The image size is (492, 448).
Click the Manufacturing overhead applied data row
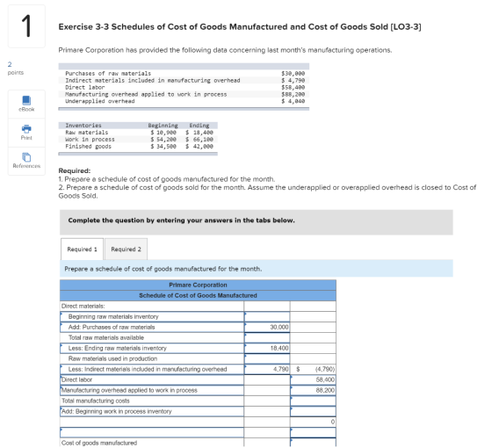tap(184, 94)
